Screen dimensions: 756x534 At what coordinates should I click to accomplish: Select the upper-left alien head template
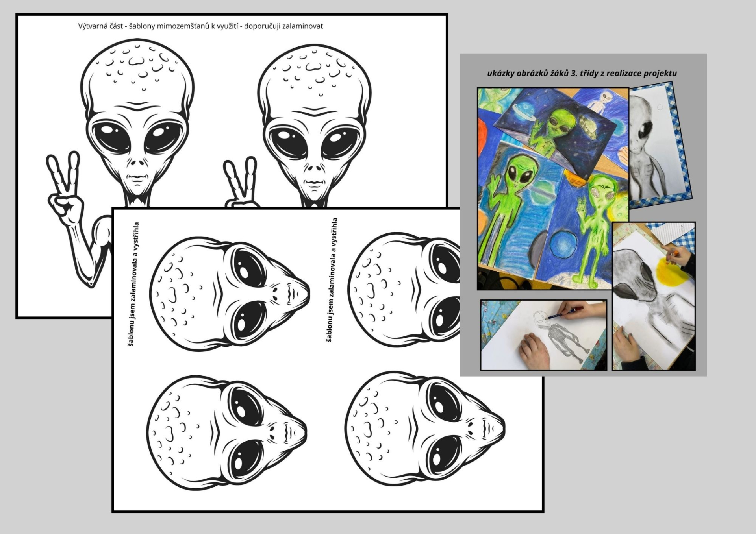(230, 294)
